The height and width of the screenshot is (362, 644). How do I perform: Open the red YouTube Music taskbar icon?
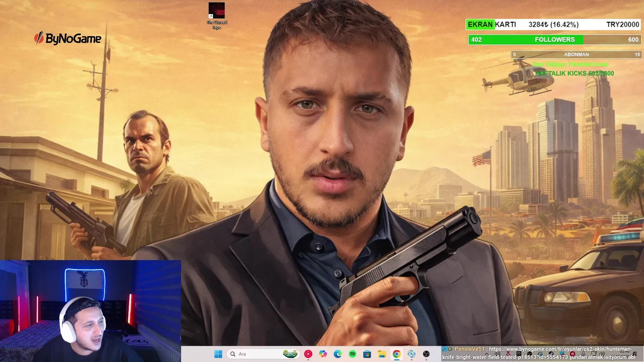[308, 354]
